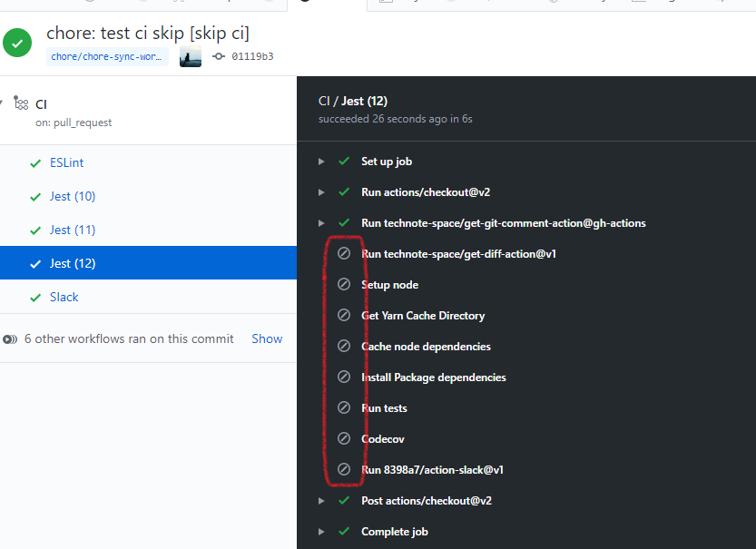Select the Run tests step label
This screenshot has width=756, height=549.
384,408
